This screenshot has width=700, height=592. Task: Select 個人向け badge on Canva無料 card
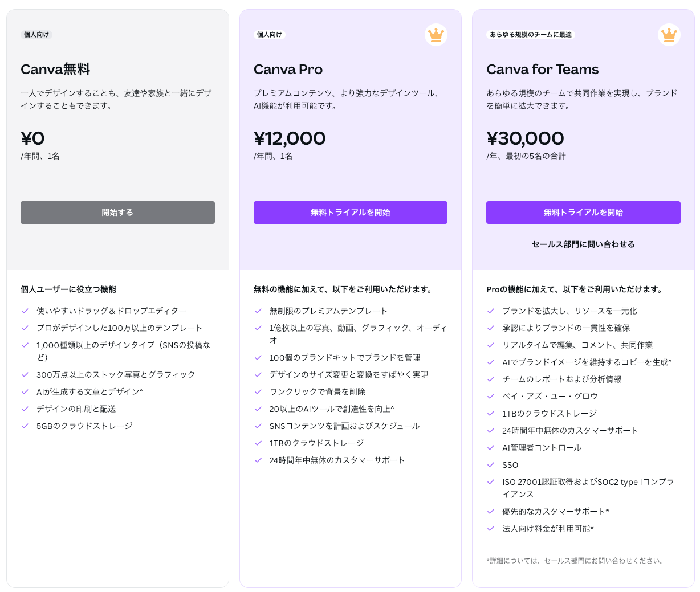pyautogui.click(x=35, y=34)
